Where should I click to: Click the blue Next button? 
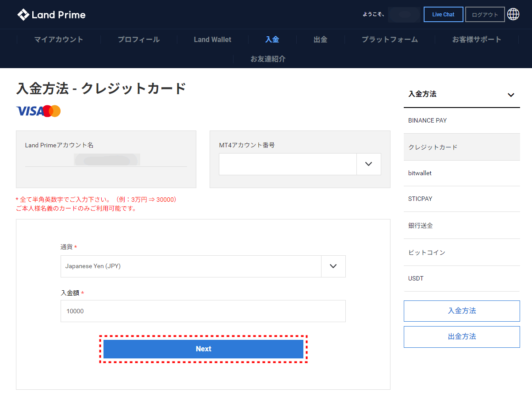tap(203, 349)
